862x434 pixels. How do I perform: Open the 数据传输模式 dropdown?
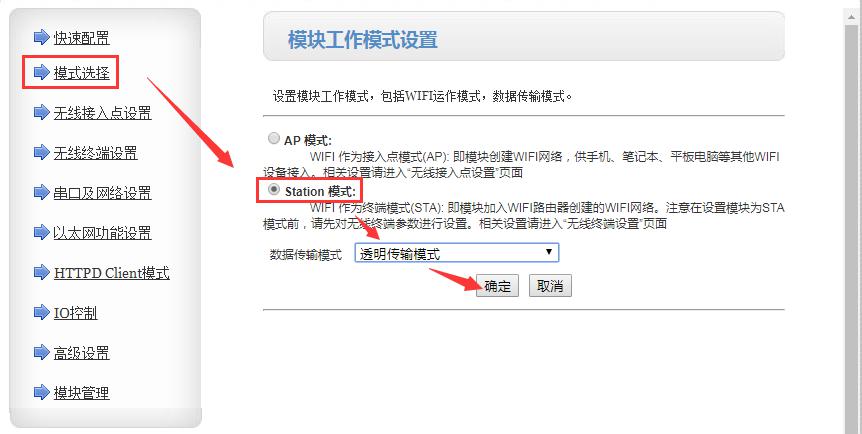pyautogui.click(x=457, y=253)
